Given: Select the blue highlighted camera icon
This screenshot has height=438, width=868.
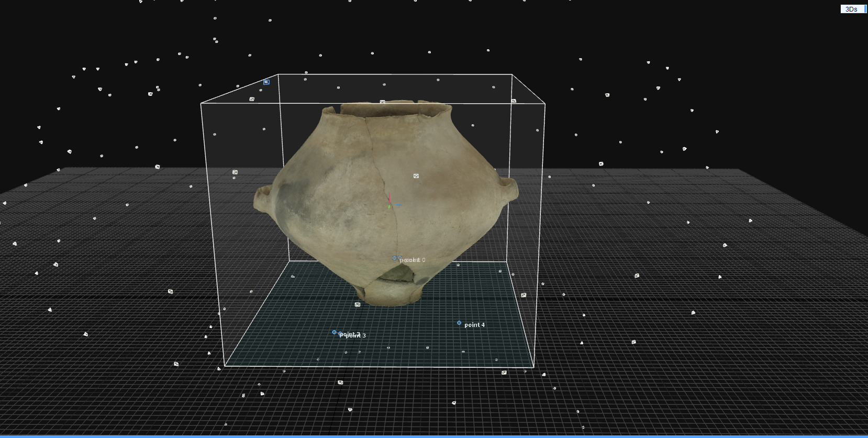Looking at the screenshot, I should pyautogui.click(x=266, y=82).
